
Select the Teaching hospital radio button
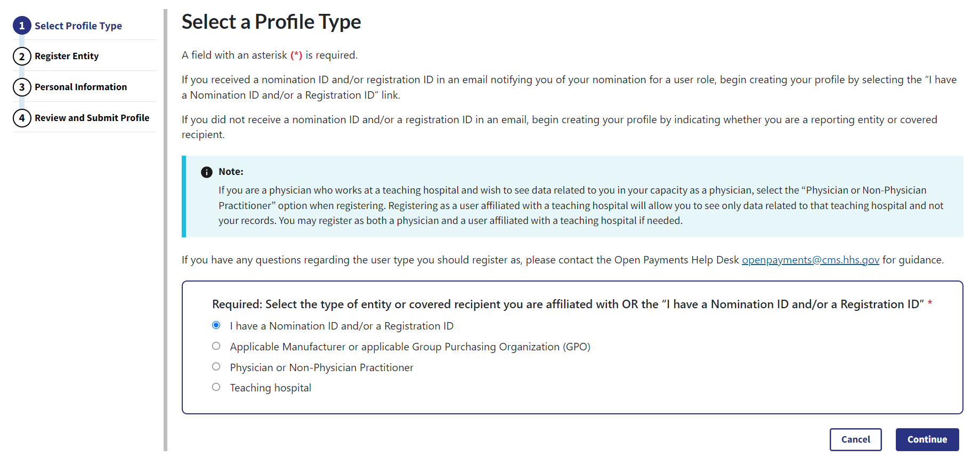216,387
